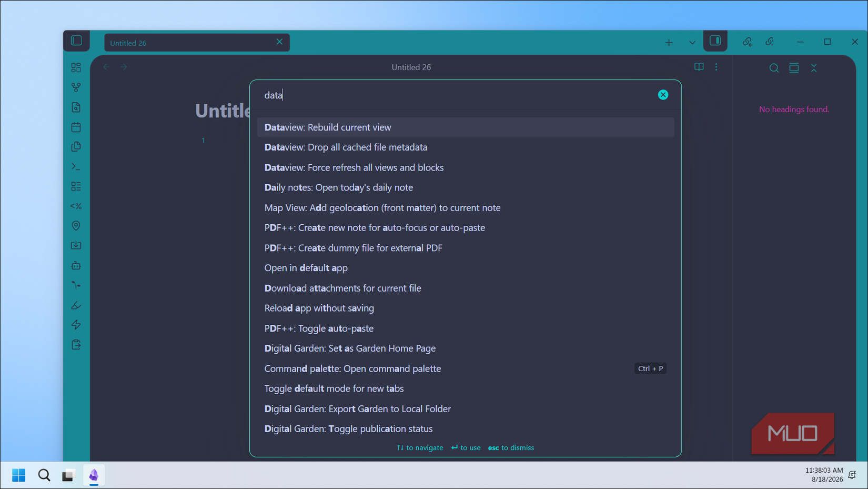This screenshot has width=868, height=489.
Task: Select Reload app without saving
Action: pos(466,308)
